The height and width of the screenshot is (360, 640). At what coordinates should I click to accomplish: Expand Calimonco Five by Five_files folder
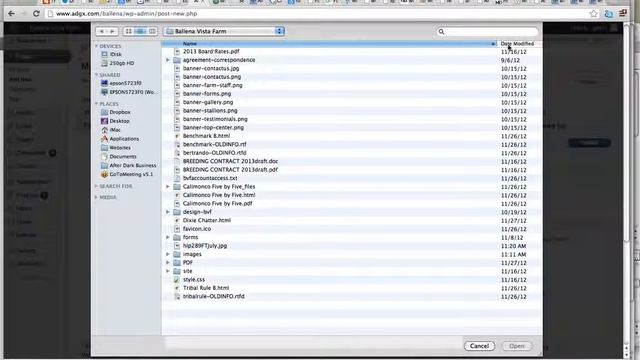point(168,187)
